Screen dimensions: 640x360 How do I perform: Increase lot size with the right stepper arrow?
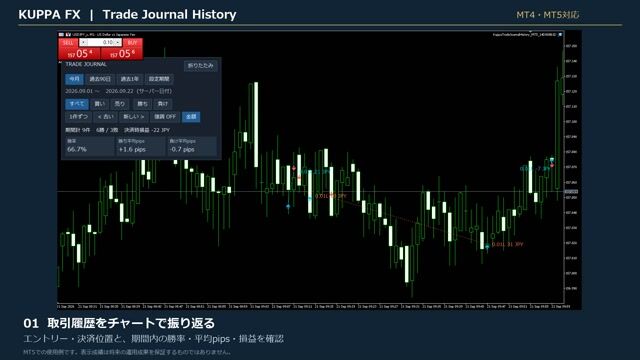[x=118, y=42]
